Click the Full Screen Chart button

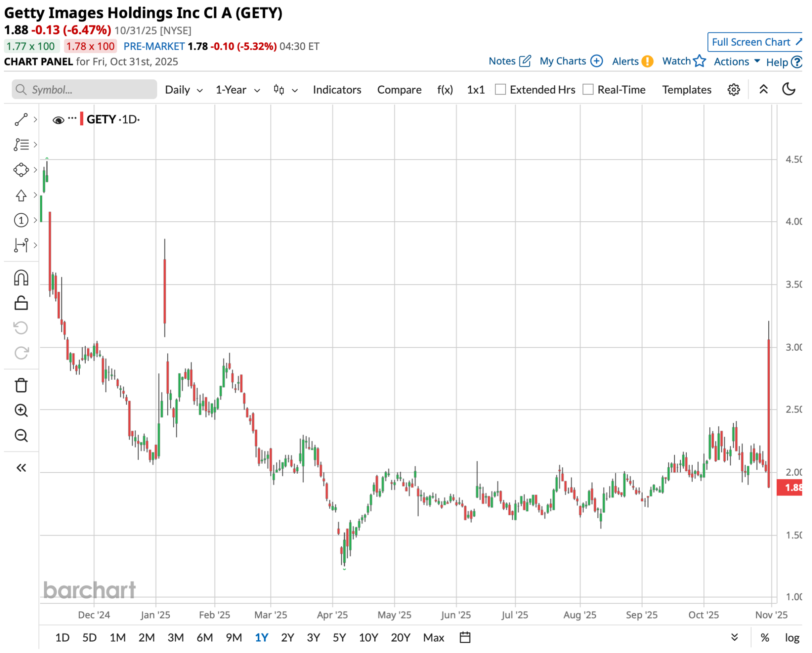[755, 42]
